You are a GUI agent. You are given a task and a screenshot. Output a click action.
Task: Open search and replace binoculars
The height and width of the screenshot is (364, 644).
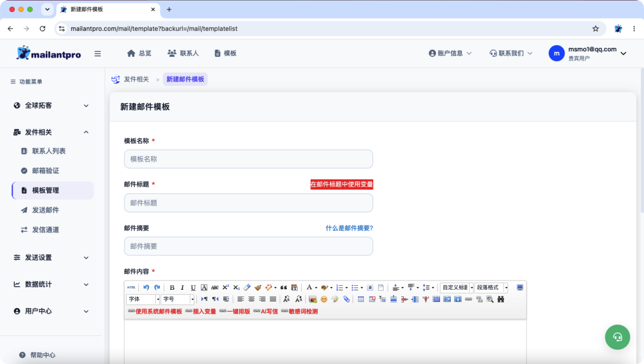[x=501, y=299]
